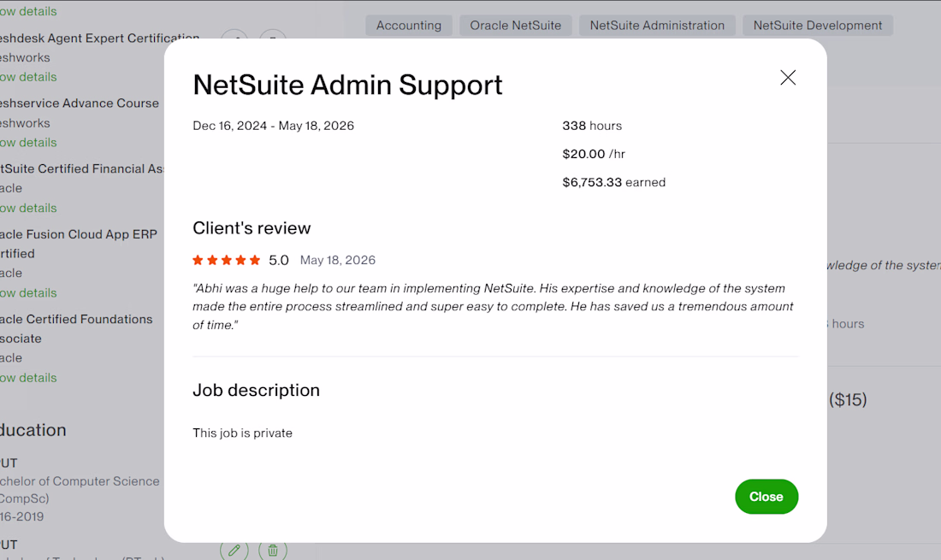Image resolution: width=941 pixels, height=560 pixels.
Task: Click the date range Dec 16, 2024 - May 18, 2026
Action: click(x=273, y=126)
